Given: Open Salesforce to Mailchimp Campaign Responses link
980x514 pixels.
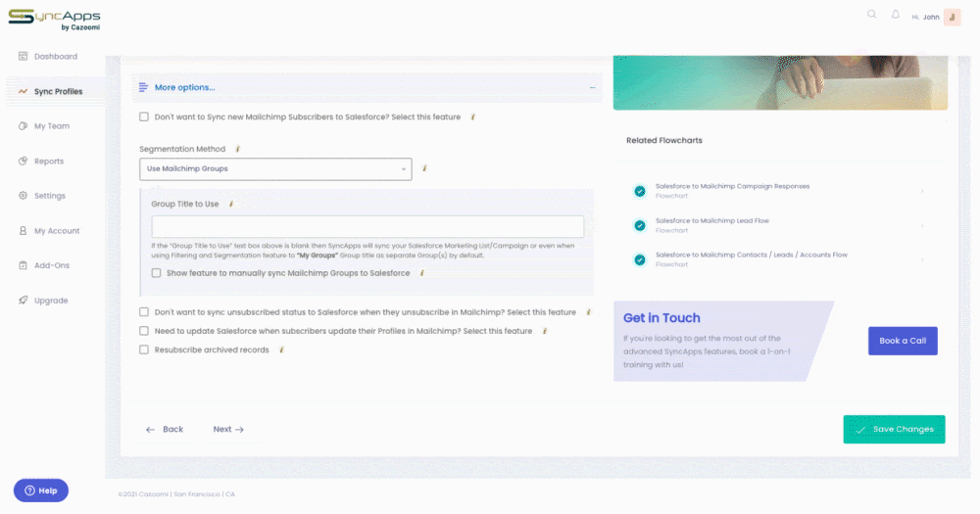Looking at the screenshot, I should click(732, 186).
